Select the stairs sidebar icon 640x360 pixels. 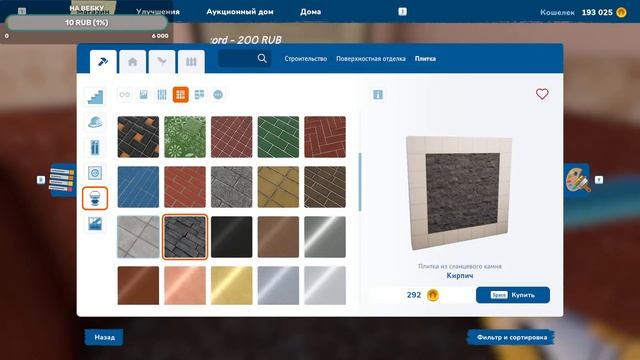click(95, 97)
